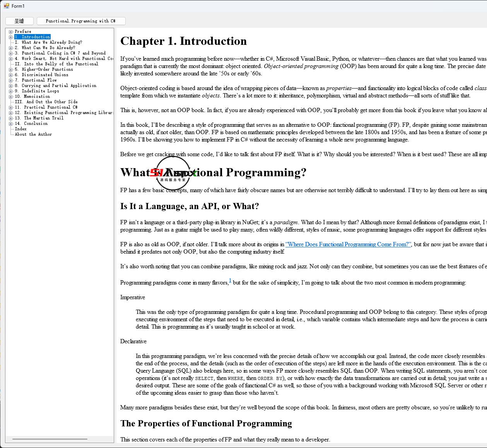Viewport: 487px width, 448px height.
Task: Expand 5. Higher-Order Functions node
Action: pos(11,70)
